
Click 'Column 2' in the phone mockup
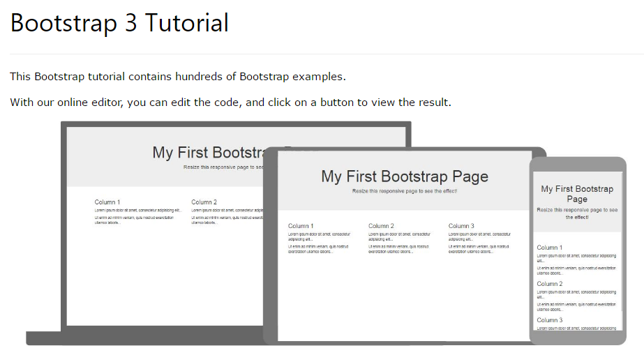[550, 284]
